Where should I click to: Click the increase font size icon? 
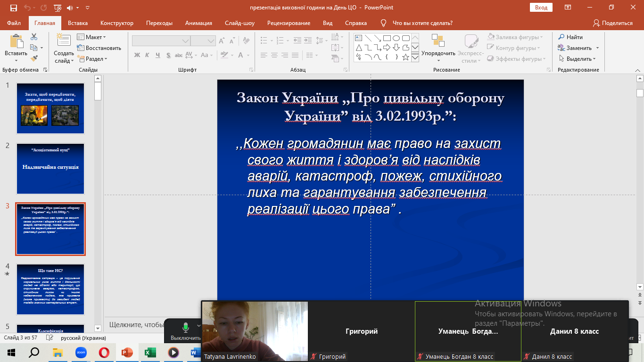(x=223, y=41)
